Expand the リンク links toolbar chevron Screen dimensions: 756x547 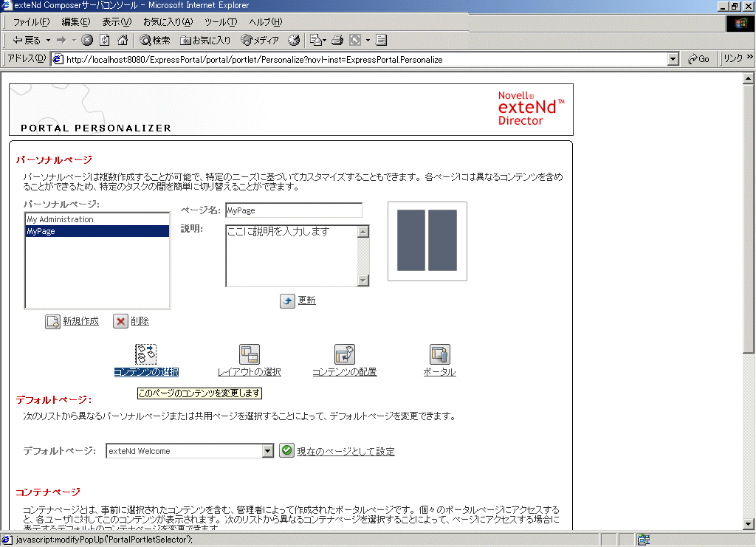coord(750,58)
